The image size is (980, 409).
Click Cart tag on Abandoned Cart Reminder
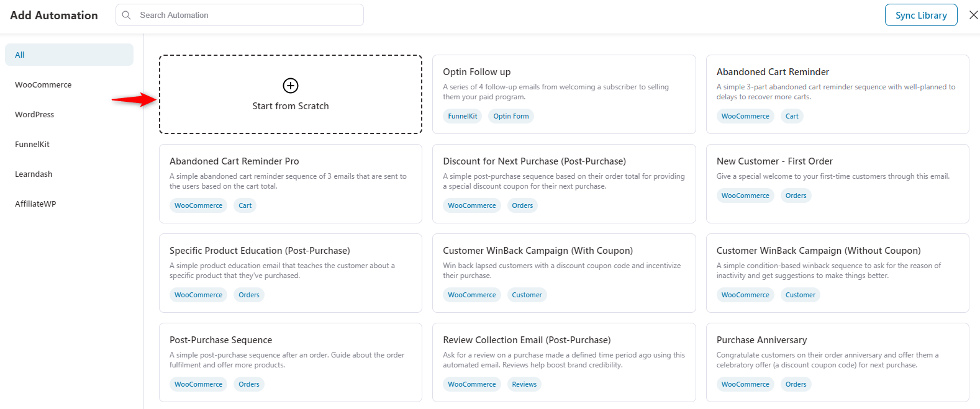coord(792,116)
